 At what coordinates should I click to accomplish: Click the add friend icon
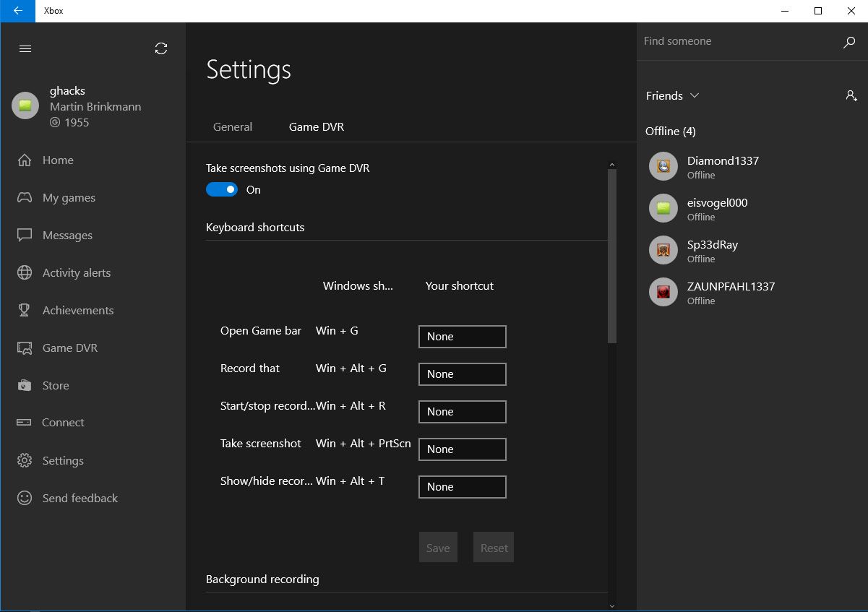click(x=851, y=95)
